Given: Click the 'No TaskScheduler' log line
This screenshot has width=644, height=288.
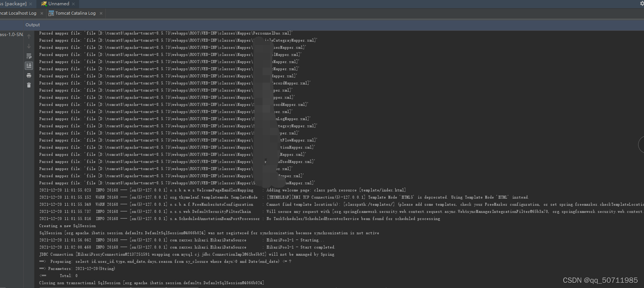Looking at the screenshot, I should point(240,219).
